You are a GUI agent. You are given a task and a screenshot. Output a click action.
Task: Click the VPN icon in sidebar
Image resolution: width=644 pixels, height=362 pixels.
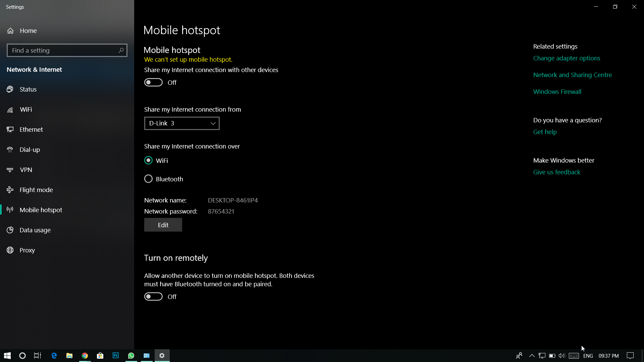pyautogui.click(x=10, y=170)
